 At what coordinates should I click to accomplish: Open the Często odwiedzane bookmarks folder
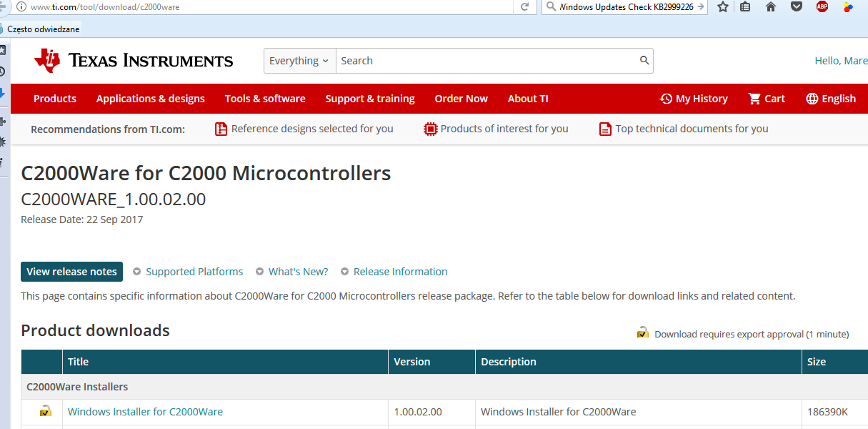click(40, 29)
